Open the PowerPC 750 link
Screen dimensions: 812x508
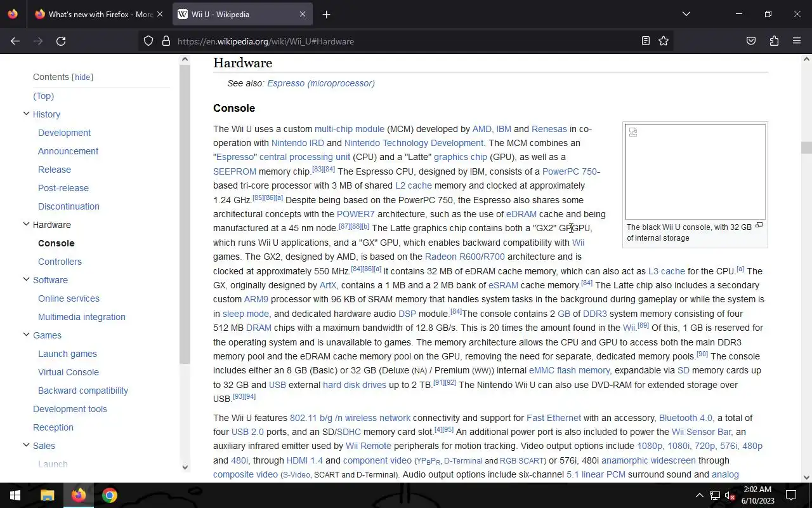(x=571, y=171)
